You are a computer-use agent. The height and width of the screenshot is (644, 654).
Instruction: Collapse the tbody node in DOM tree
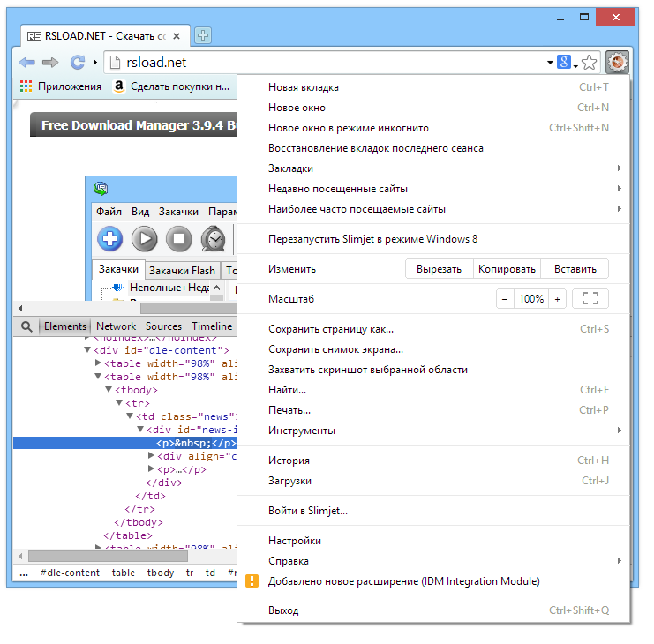tap(109, 389)
